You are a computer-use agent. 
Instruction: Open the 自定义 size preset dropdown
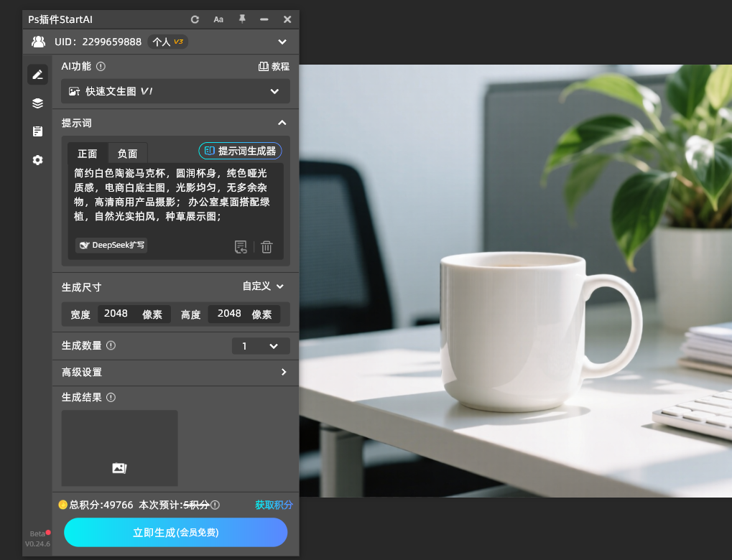263,286
